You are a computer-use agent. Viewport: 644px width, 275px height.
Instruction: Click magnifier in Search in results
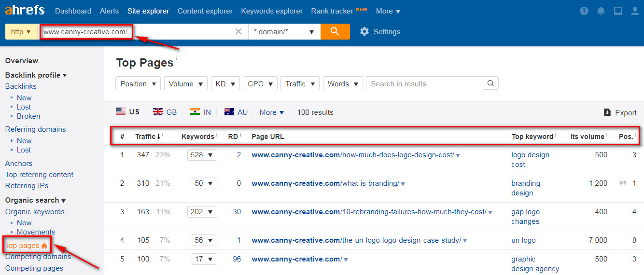490,83
